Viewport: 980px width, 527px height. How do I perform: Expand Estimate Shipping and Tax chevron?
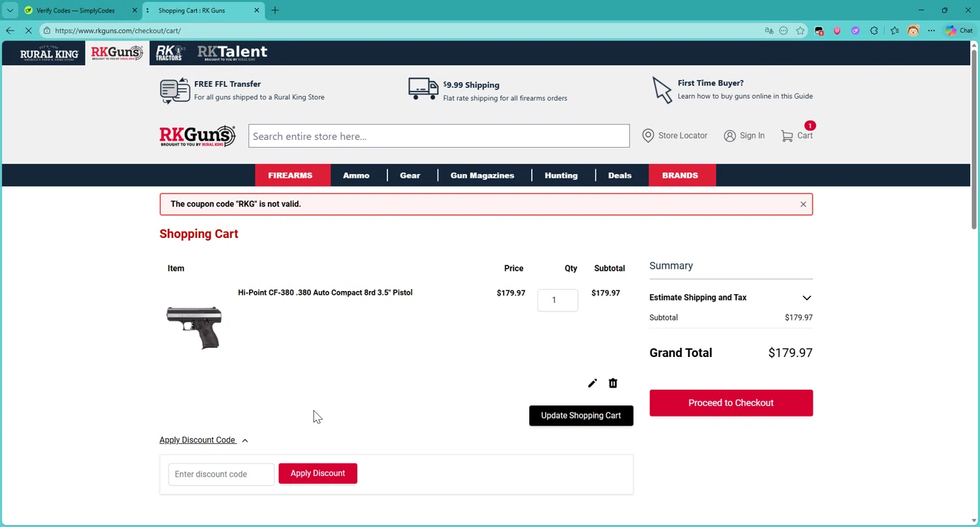(807, 297)
